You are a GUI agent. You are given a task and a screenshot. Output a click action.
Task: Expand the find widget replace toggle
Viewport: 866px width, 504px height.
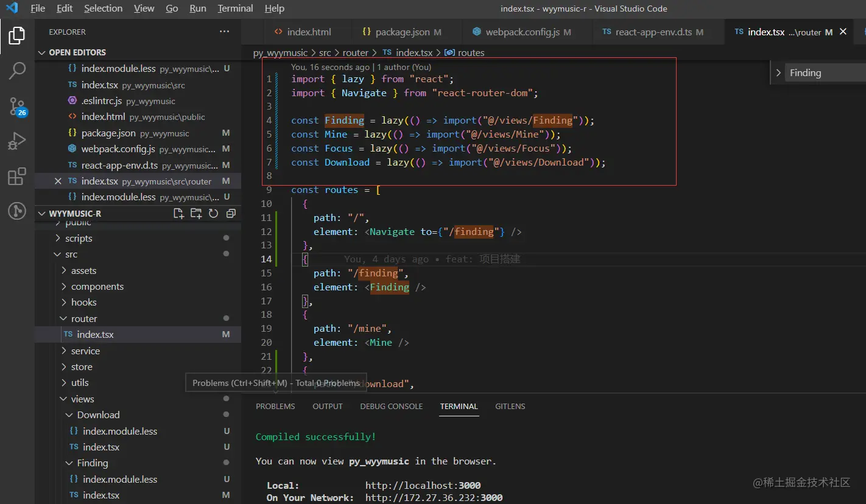(x=778, y=73)
